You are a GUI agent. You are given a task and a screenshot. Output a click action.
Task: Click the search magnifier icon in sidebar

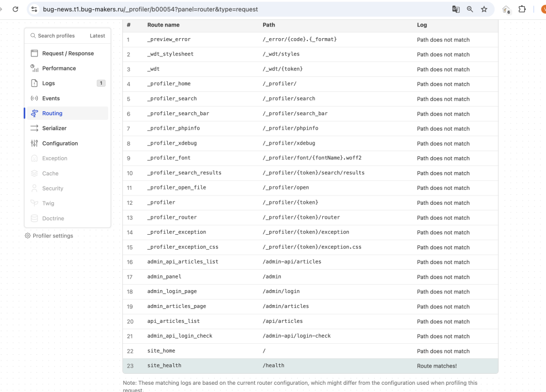(x=33, y=36)
